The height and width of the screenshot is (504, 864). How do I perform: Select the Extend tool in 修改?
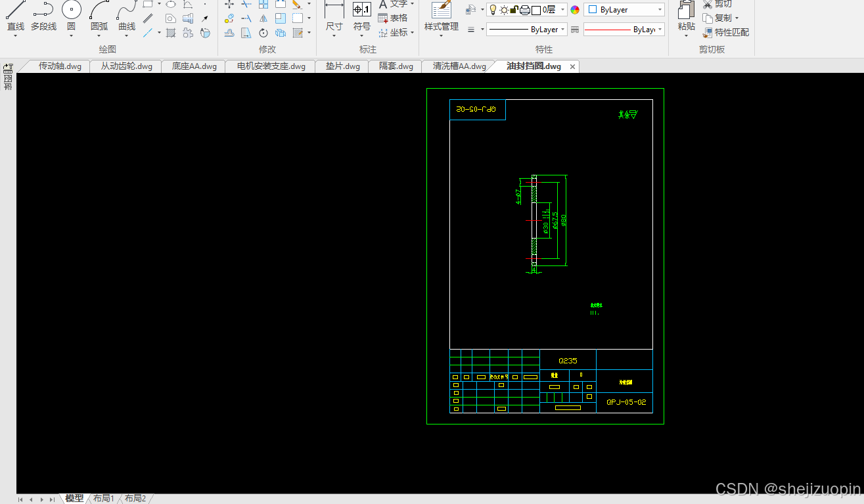(246, 18)
